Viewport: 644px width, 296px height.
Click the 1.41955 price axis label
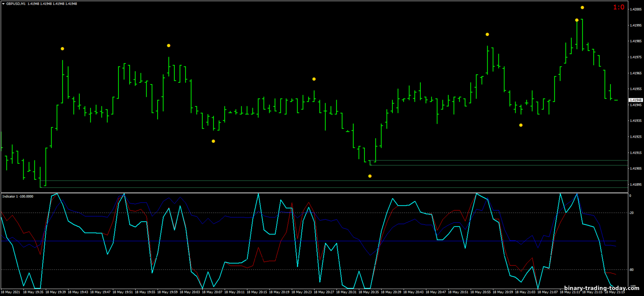(x=635, y=89)
